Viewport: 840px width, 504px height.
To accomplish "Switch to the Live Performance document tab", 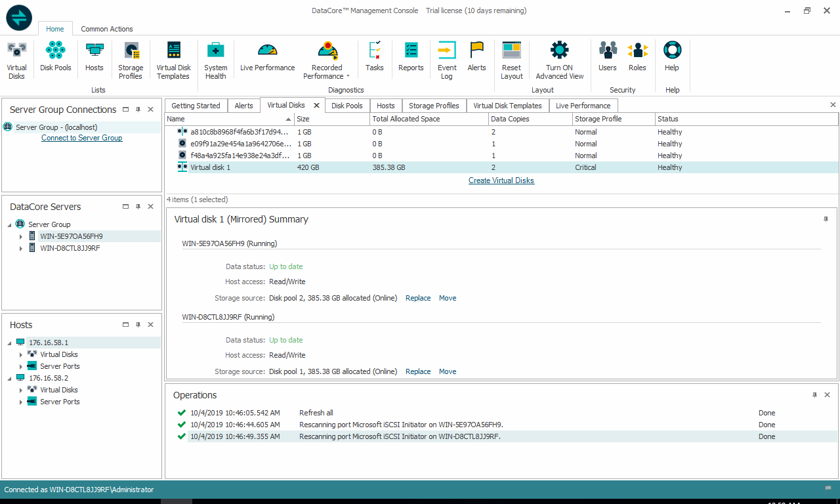I will pyautogui.click(x=583, y=106).
